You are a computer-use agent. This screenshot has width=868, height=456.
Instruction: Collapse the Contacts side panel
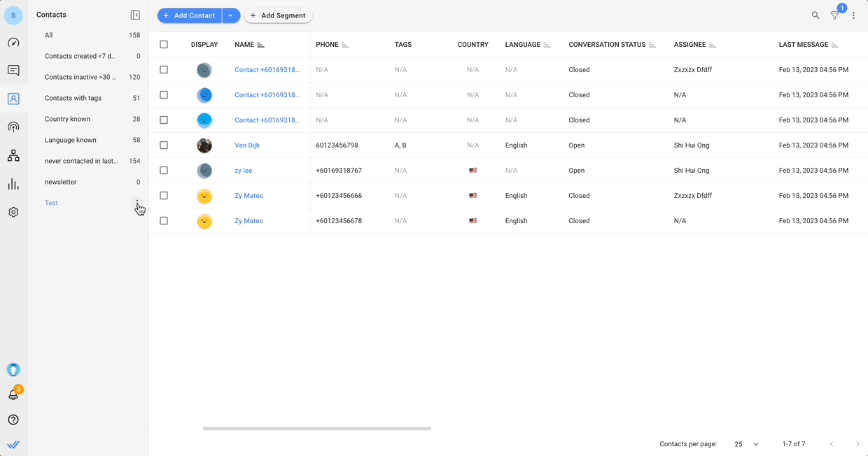point(135,15)
